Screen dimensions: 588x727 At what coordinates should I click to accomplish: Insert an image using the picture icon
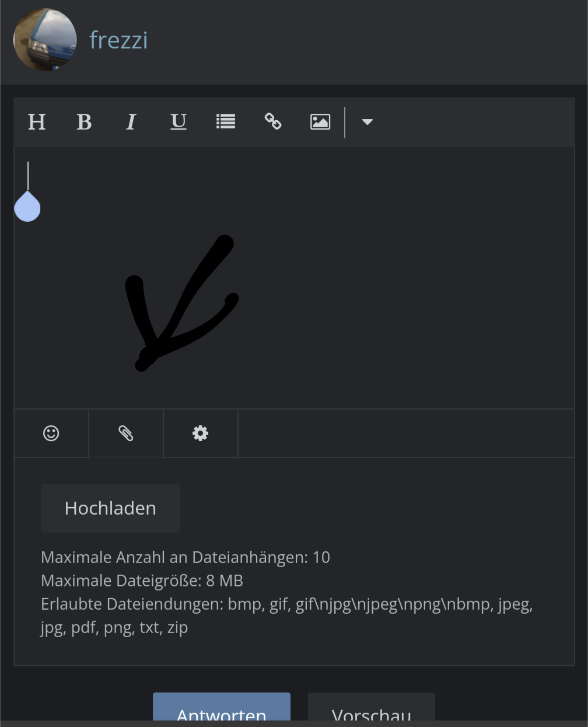tap(320, 122)
